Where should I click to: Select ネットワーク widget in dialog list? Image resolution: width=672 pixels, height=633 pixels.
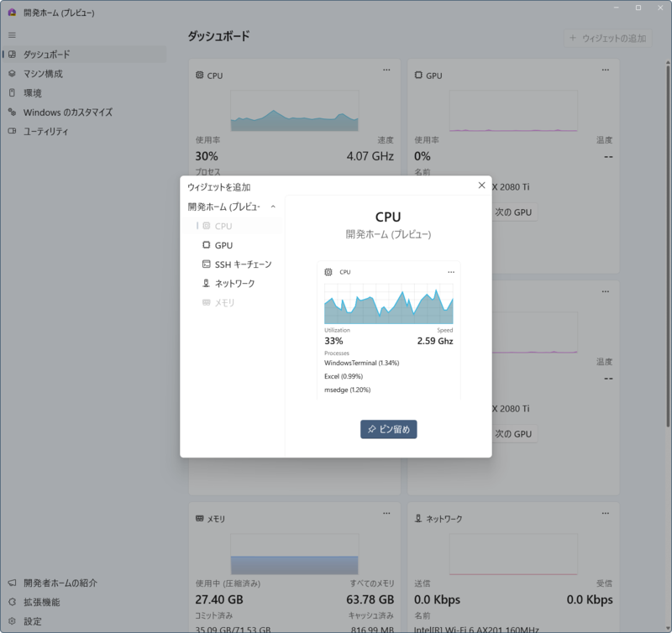(x=234, y=284)
